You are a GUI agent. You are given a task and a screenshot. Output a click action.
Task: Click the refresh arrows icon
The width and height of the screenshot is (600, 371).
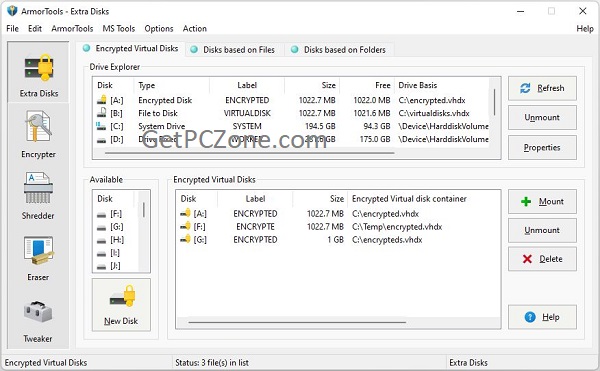click(x=525, y=88)
